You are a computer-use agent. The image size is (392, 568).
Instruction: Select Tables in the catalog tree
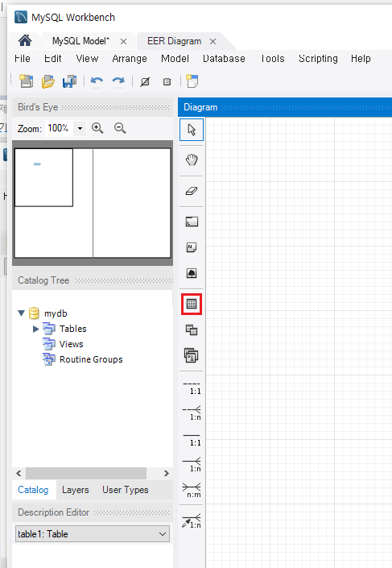tap(72, 329)
